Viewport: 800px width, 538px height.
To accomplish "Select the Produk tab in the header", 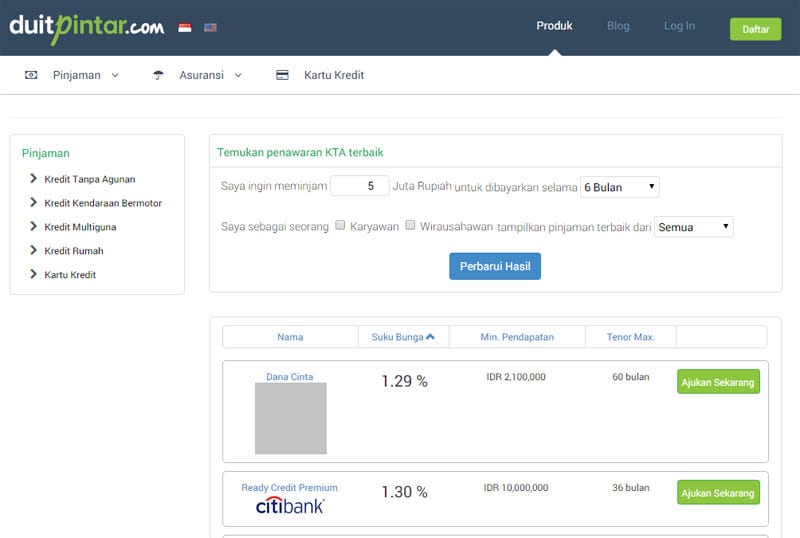I will [x=554, y=26].
